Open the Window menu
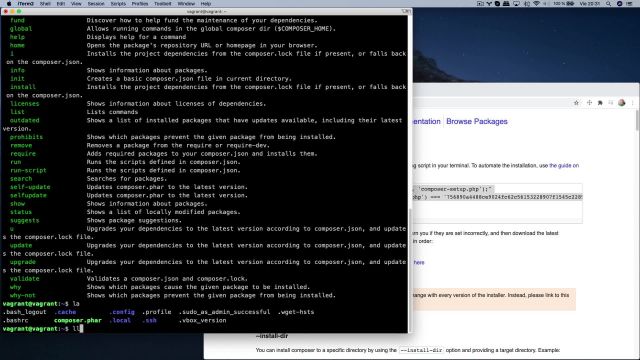This screenshot has height=360, width=640. coord(186,4)
